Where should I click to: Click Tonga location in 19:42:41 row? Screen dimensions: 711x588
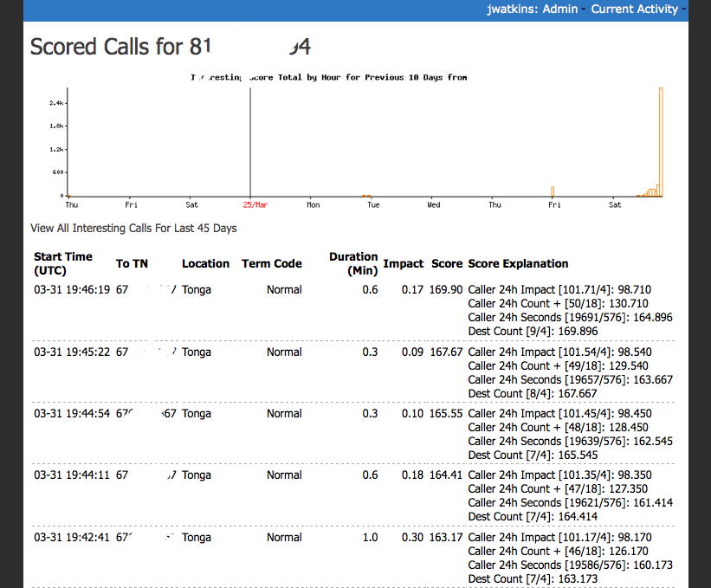point(197,538)
